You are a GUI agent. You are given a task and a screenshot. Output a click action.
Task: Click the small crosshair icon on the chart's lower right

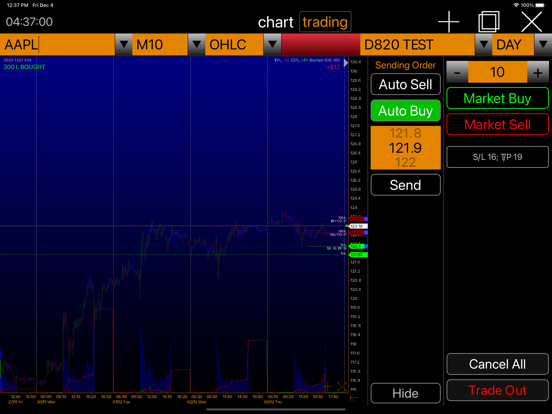click(327, 387)
